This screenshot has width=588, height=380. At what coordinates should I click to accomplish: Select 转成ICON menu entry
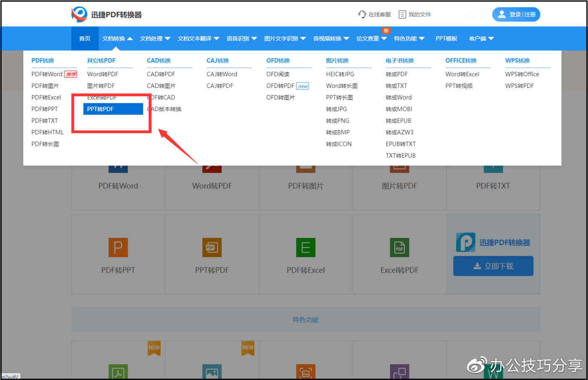click(x=339, y=144)
